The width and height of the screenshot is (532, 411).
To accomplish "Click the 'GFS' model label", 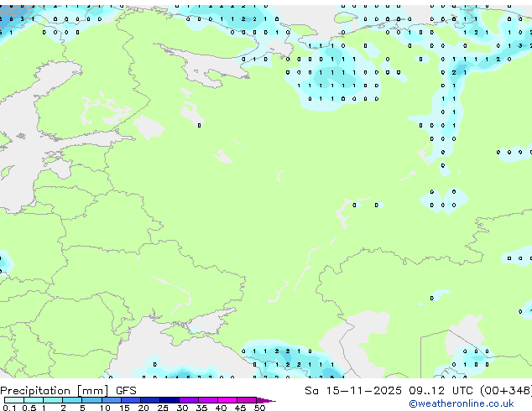I will (126, 391).
